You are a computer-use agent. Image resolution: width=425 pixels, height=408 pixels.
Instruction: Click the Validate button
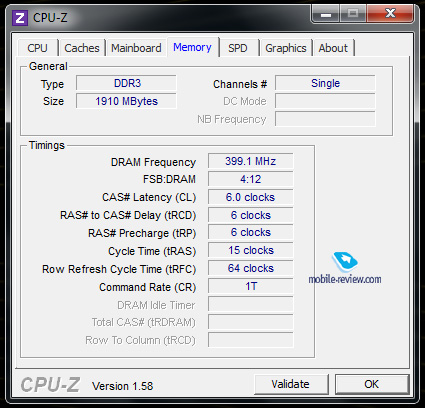[x=290, y=384]
